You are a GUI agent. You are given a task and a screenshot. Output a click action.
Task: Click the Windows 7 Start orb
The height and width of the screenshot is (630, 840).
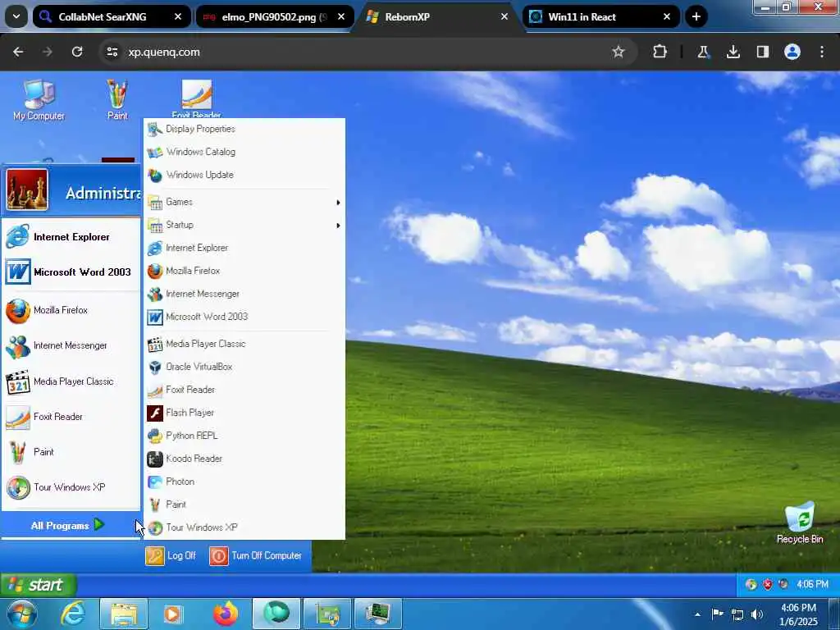point(21,614)
